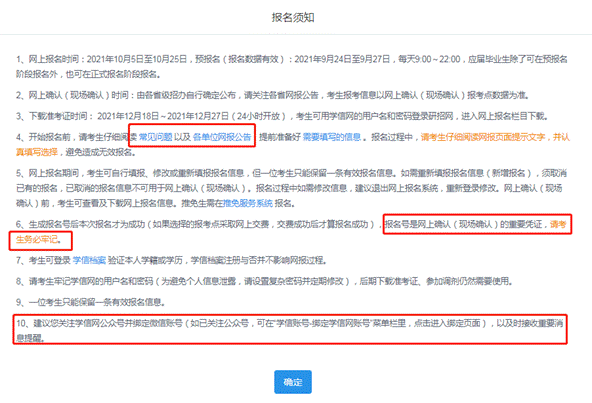
Task: Click the item 2 网上确认时间 paragraph
Action: 272,95
